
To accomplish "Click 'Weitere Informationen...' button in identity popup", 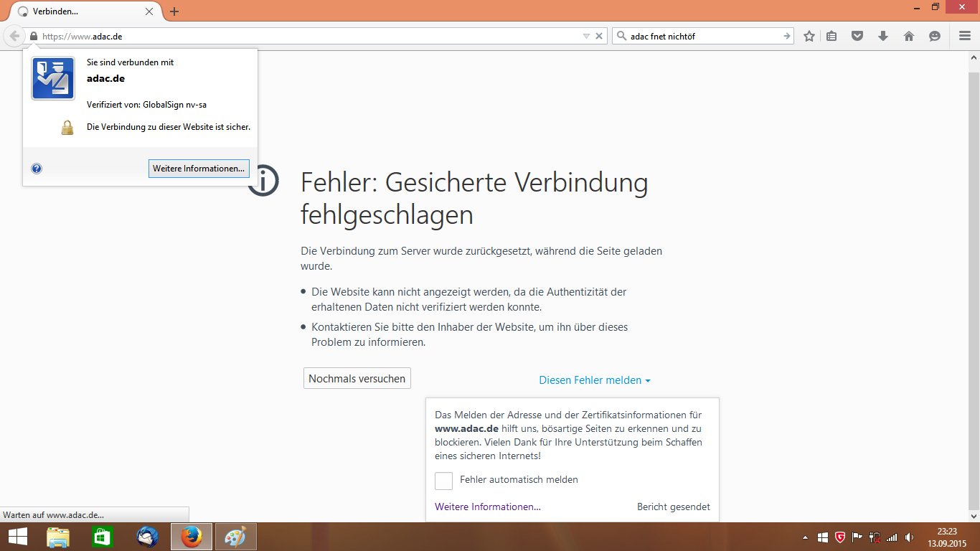I will pyautogui.click(x=199, y=169).
